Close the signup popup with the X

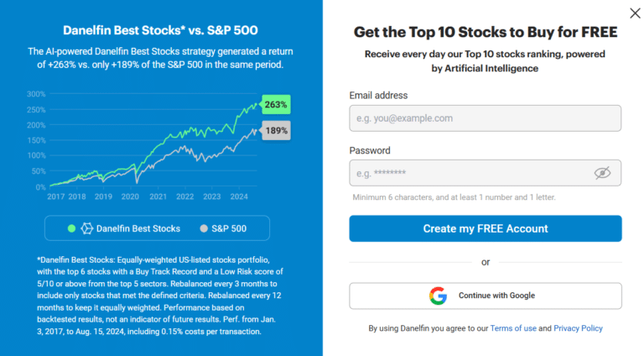click(634, 13)
